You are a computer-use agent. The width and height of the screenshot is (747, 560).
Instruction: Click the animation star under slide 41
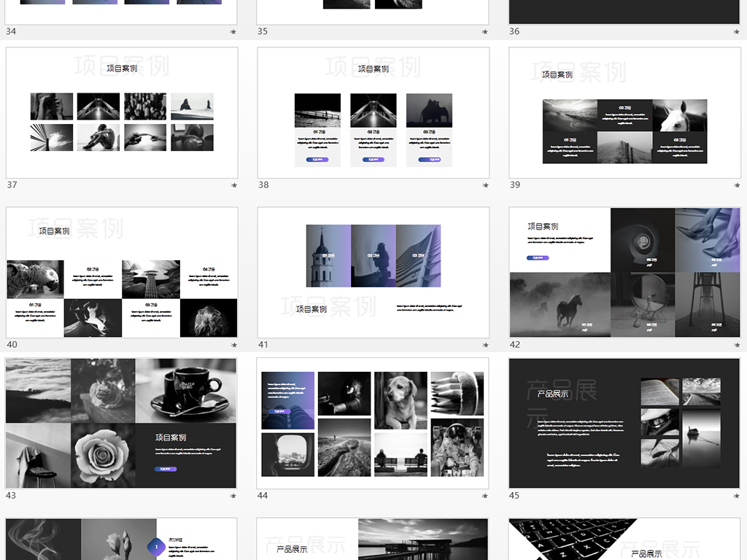pos(485,346)
